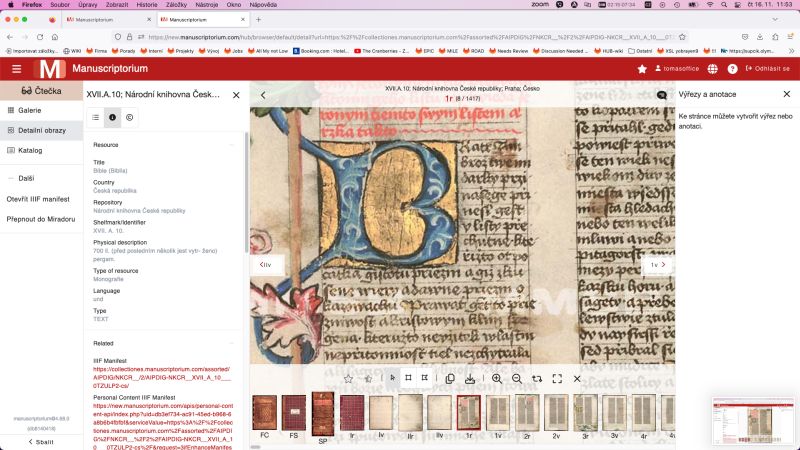Show copyright license tab icon

130,117
